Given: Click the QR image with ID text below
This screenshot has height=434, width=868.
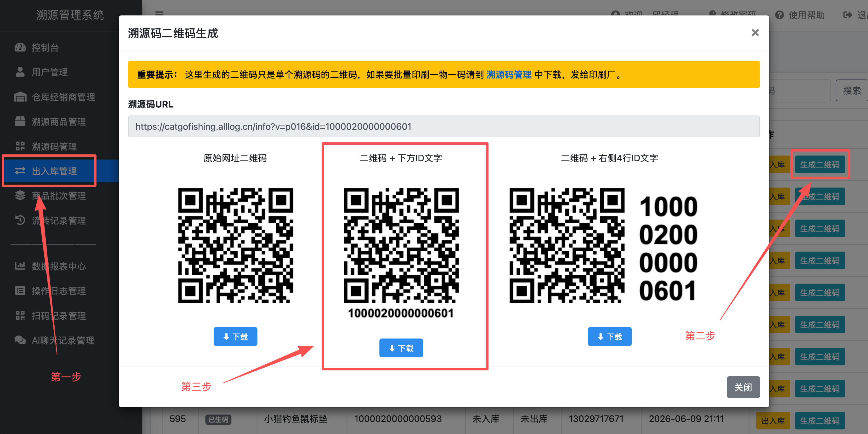Looking at the screenshot, I should [x=401, y=253].
